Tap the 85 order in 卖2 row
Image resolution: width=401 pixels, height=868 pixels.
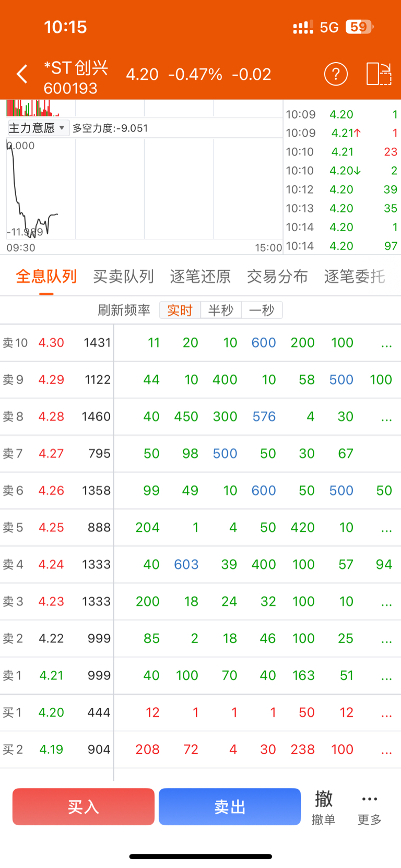pyautogui.click(x=152, y=638)
